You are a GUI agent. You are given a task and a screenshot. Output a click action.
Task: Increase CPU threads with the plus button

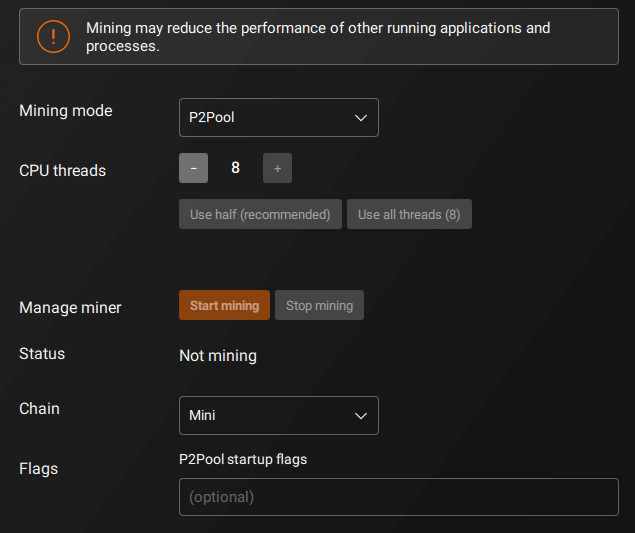coord(277,168)
